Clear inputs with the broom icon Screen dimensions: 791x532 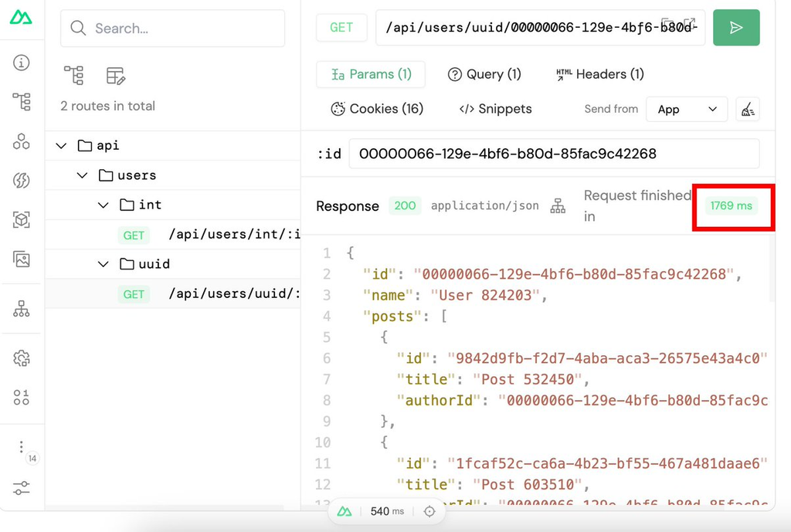748,110
